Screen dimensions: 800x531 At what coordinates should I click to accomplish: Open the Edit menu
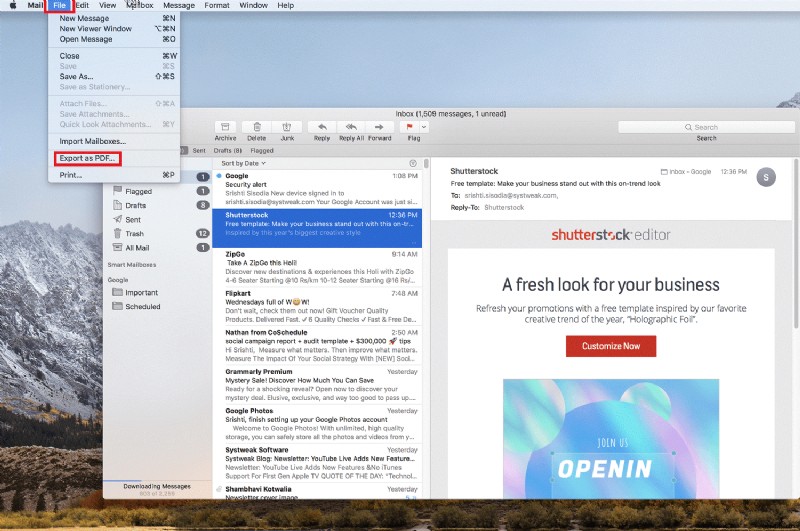tap(82, 5)
